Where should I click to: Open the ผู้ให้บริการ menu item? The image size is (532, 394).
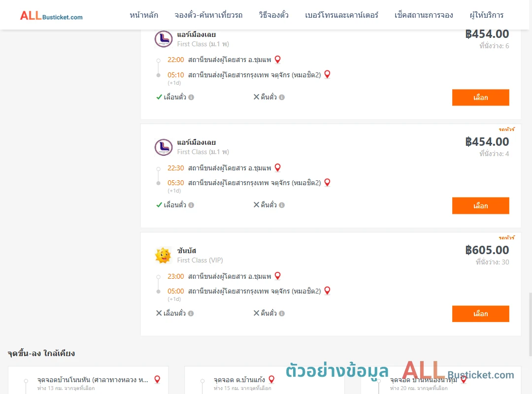tap(486, 15)
